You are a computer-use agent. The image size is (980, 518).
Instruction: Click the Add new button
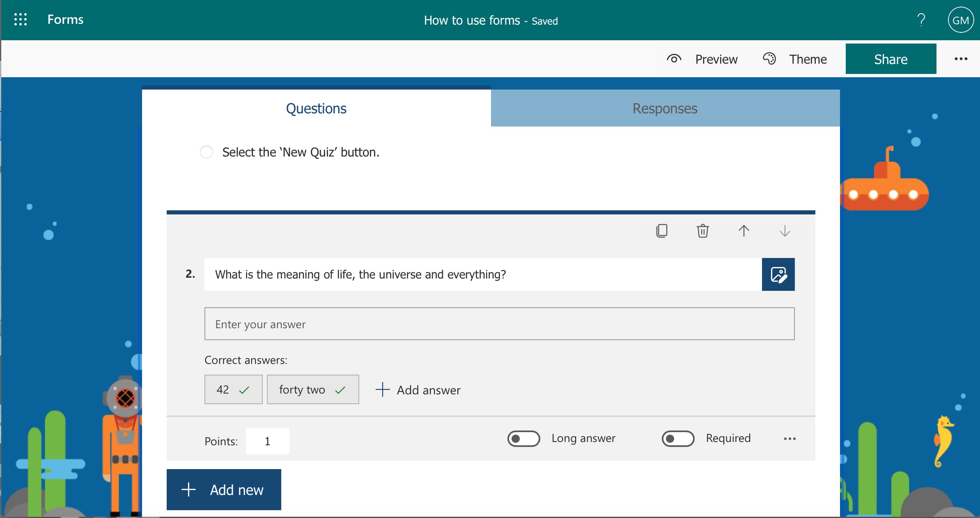click(x=224, y=490)
